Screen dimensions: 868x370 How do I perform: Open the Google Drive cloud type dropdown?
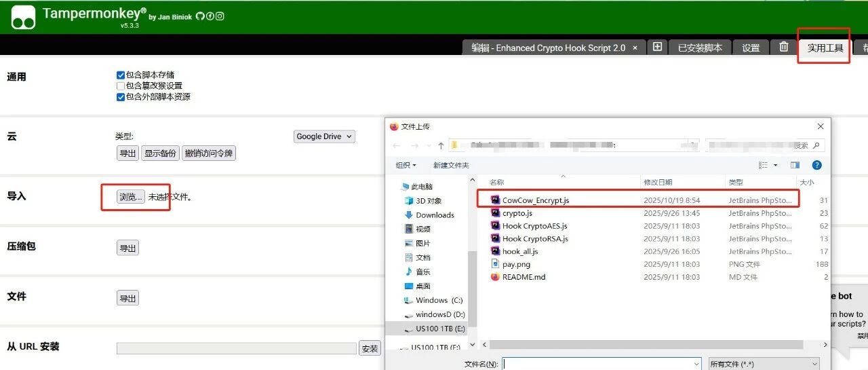(324, 136)
